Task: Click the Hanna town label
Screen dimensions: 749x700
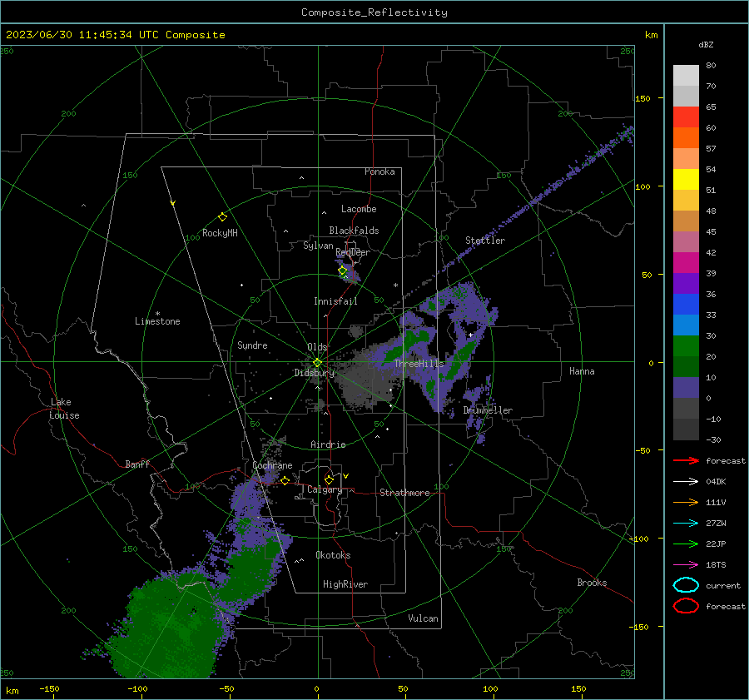Action: [x=582, y=371]
